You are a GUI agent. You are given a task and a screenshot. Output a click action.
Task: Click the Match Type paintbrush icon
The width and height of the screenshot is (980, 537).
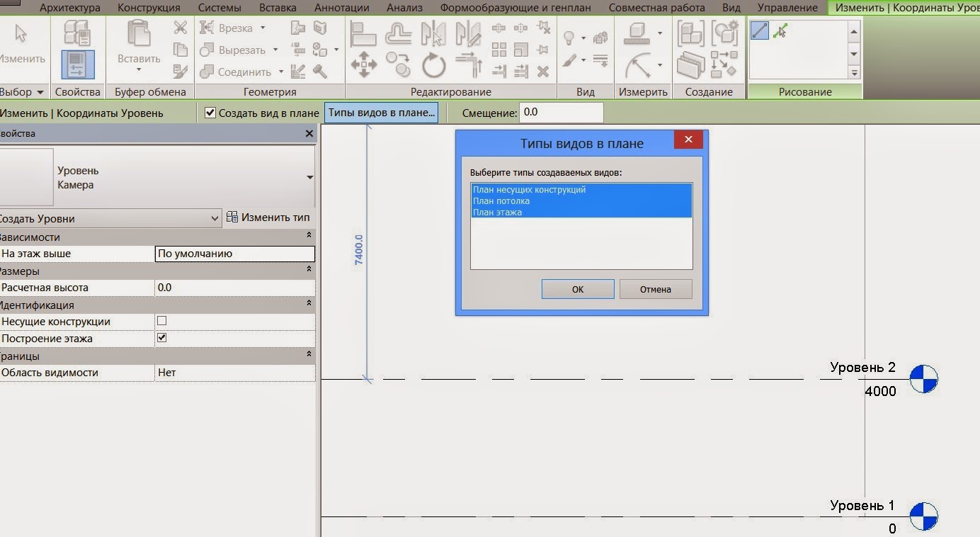point(181,71)
